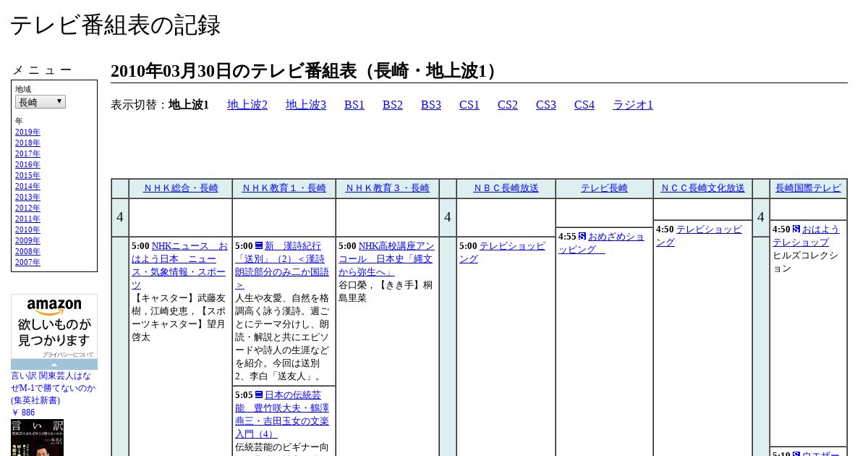Open the テレビ長崎 channel header
This screenshot has height=456, width=868.
pos(604,188)
